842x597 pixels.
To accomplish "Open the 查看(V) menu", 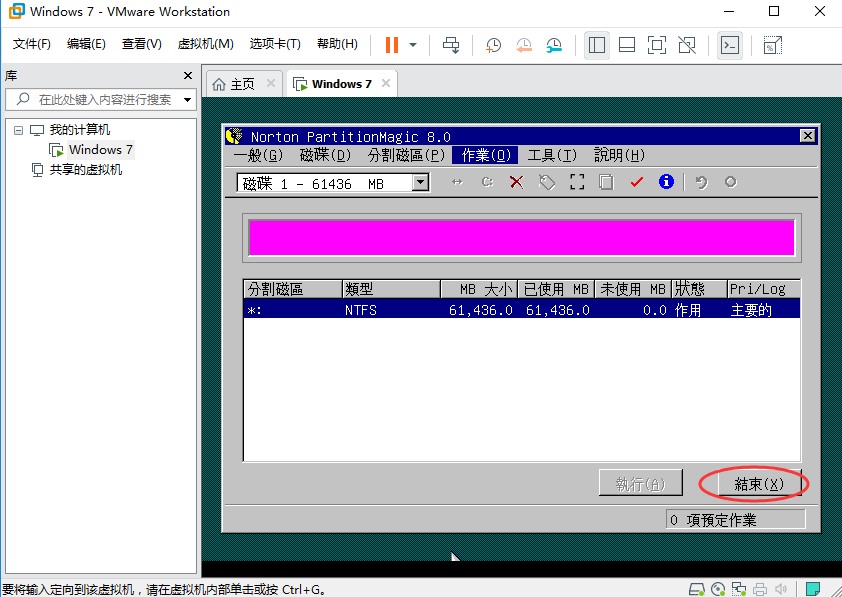I will point(141,44).
